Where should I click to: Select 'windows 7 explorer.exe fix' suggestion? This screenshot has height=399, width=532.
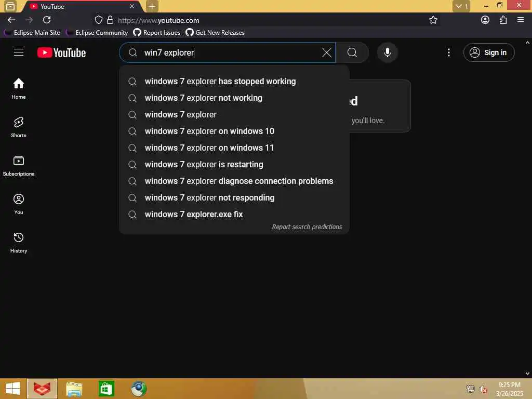[234, 215]
